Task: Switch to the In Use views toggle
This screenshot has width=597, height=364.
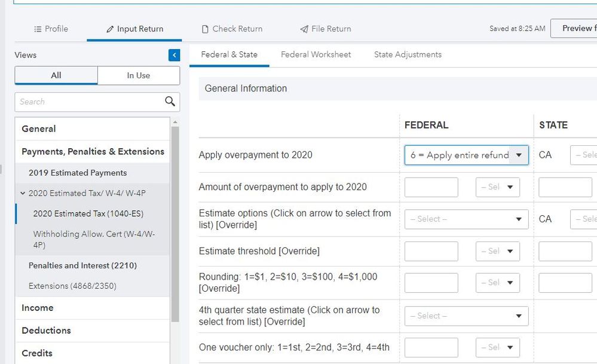Action: tap(139, 75)
